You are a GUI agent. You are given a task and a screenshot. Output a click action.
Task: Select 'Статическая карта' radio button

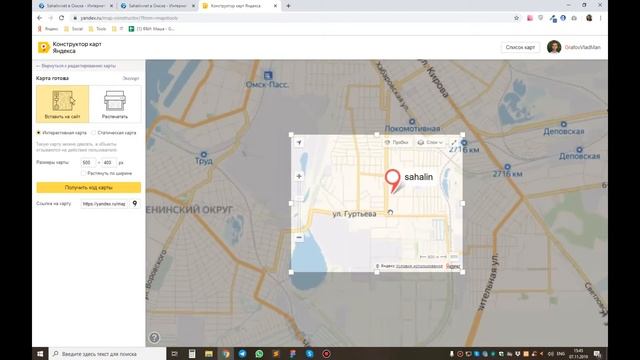click(x=93, y=133)
